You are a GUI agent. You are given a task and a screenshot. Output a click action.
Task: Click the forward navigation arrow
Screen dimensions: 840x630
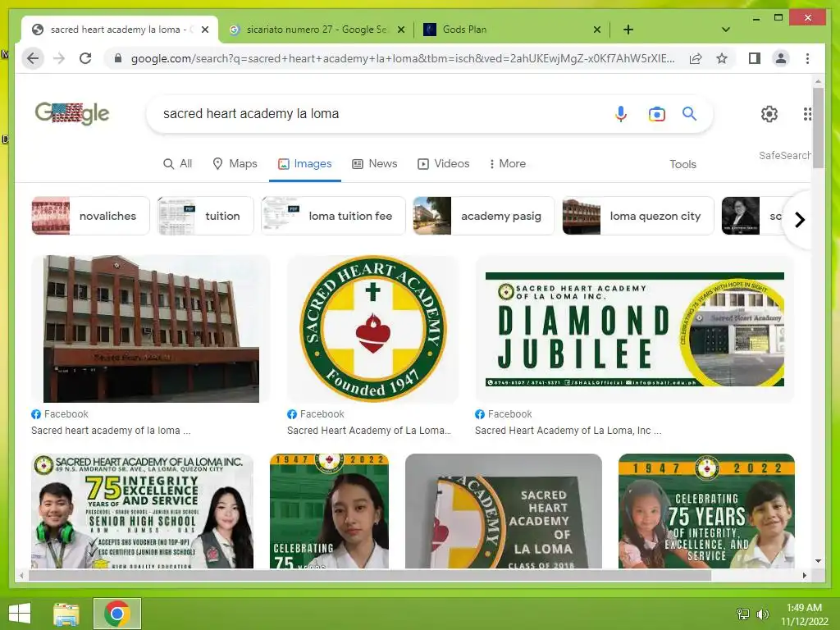coord(59,58)
